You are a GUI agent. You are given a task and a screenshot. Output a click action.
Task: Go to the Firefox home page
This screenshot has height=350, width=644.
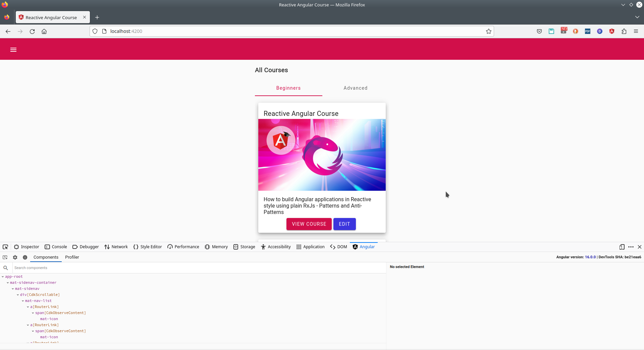pyautogui.click(x=44, y=31)
